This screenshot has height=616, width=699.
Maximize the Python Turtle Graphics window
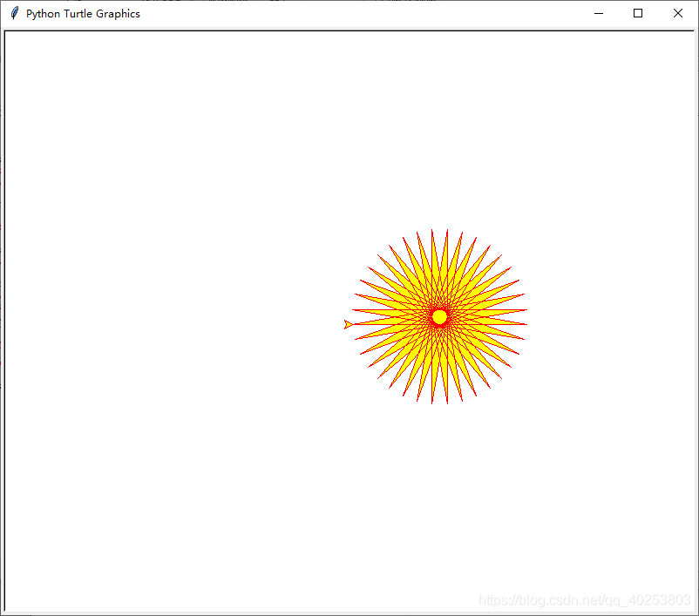pyautogui.click(x=638, y=13)
